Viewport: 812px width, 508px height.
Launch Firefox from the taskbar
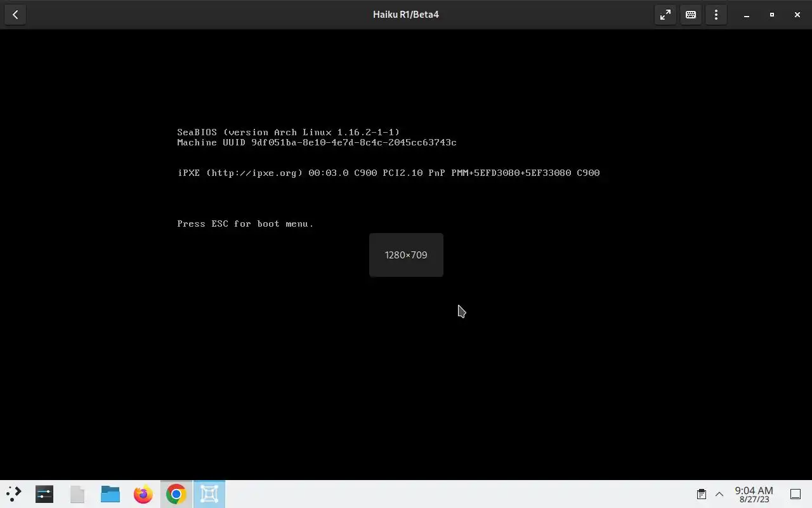(143, 494)
